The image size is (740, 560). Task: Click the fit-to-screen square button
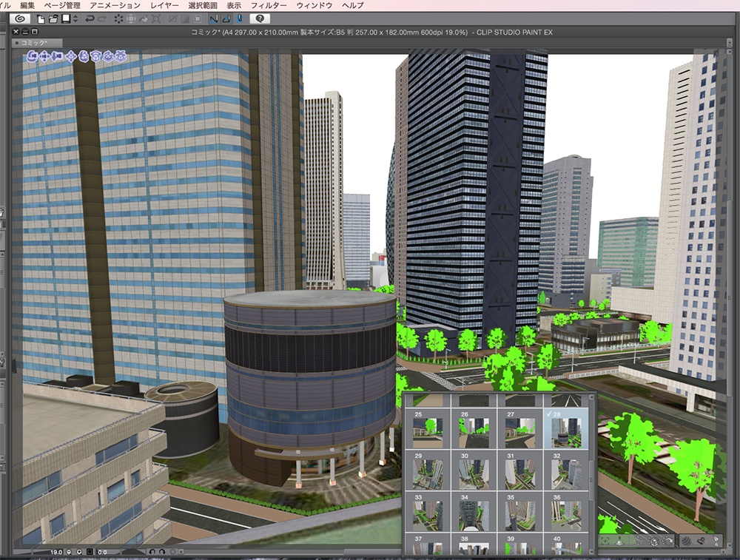pyautogui.click(x=90, y=552)
